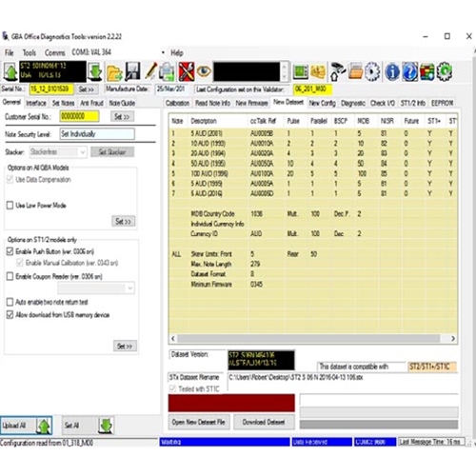
Task: Open the Check I/O tab
Action: [x=383, y=103]
